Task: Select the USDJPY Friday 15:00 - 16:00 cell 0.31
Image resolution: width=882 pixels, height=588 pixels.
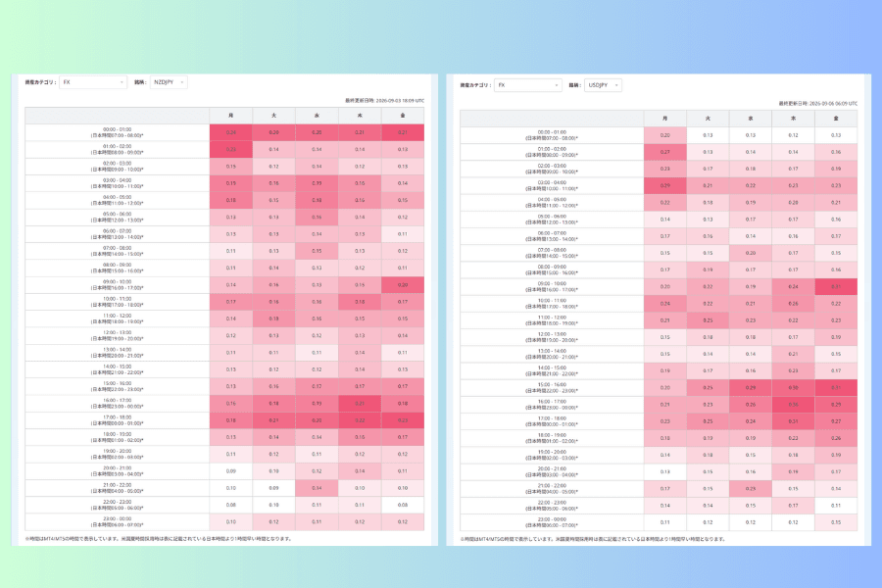Action: (836, 388)
